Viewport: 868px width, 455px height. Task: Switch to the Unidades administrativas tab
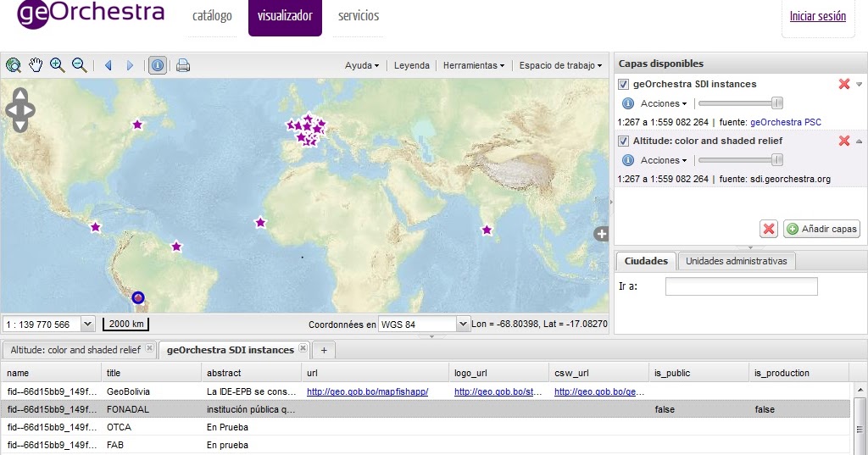coord(736,261)
